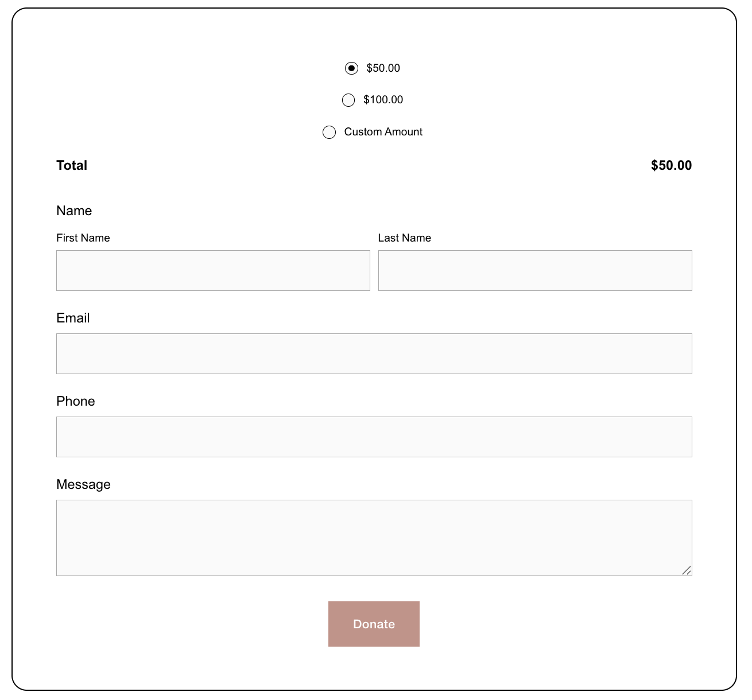Focus the Phone input field
The width and height of the screenshot is (752, 700).
point(374,437)
